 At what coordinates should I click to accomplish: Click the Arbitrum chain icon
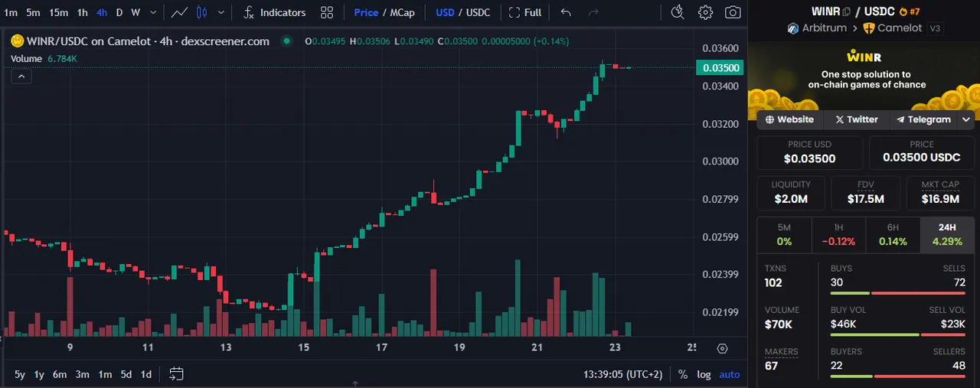pos(792,28)
